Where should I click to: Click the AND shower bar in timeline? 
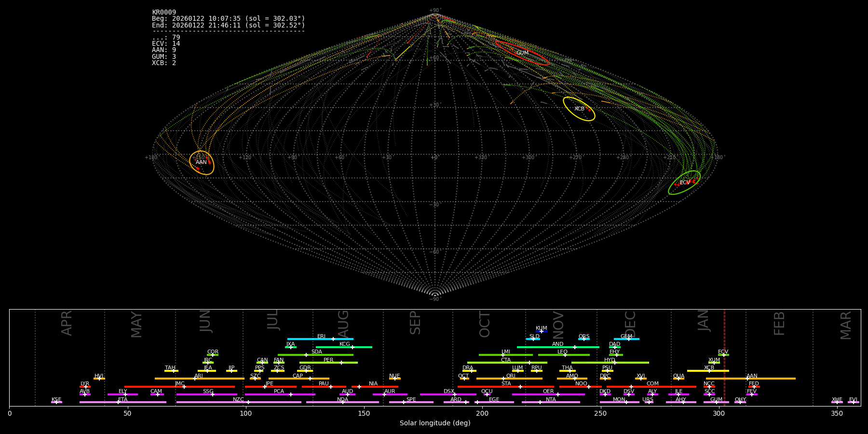pos(558,347)
